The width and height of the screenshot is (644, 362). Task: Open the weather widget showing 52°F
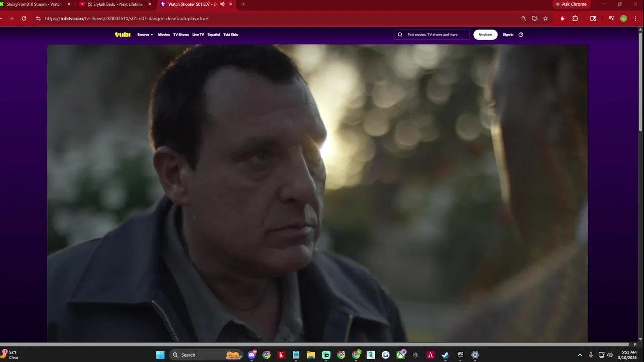11,355
